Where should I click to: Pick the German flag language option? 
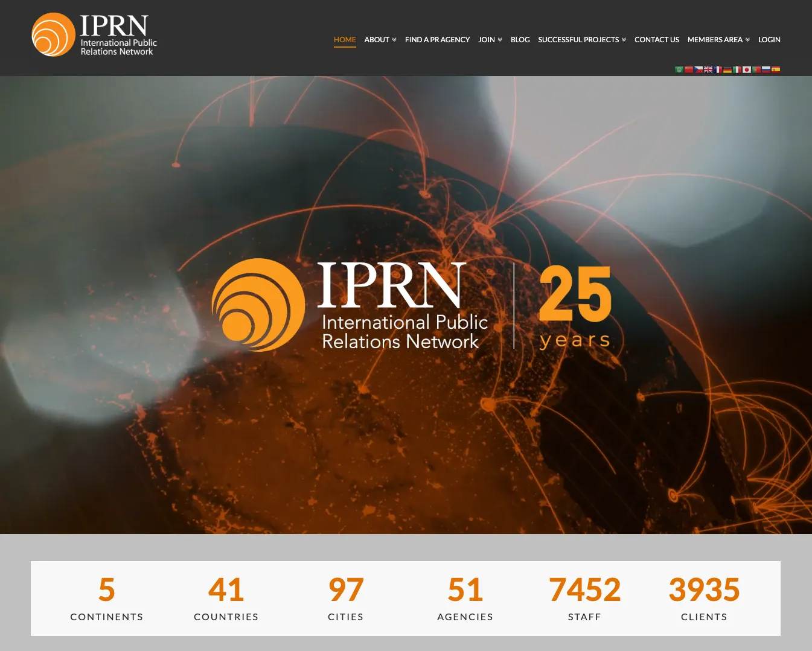point(727,70)
